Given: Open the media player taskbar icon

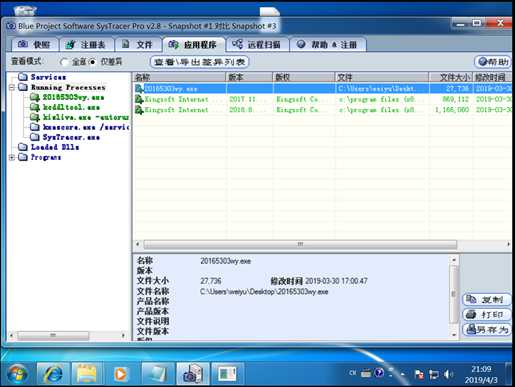Looking at the screenshot, I should tap(121, 374).
